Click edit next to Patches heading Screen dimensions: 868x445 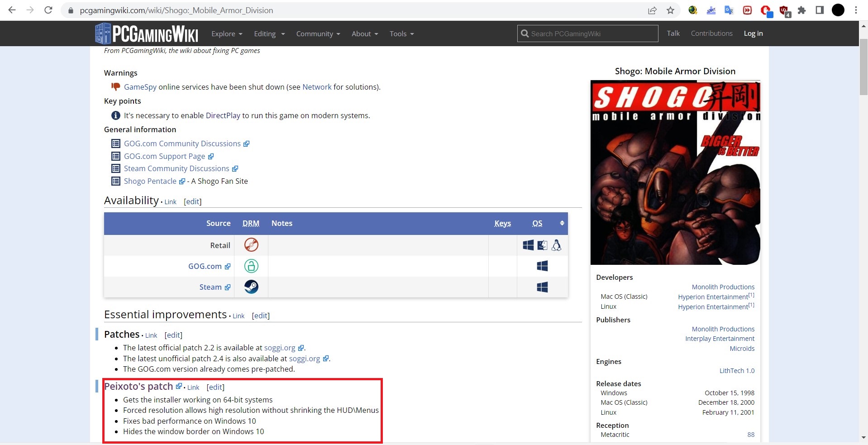(x=173, y=335)
